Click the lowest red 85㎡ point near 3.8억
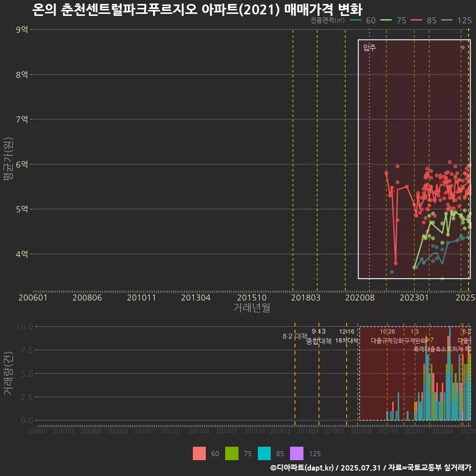This screenshot has height=476, width=476. click(x=396, y=263)
